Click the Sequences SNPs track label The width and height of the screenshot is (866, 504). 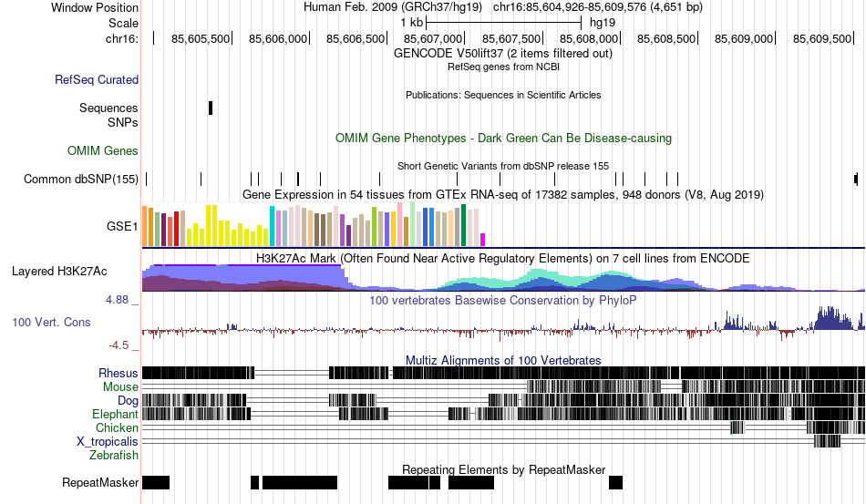108,115
